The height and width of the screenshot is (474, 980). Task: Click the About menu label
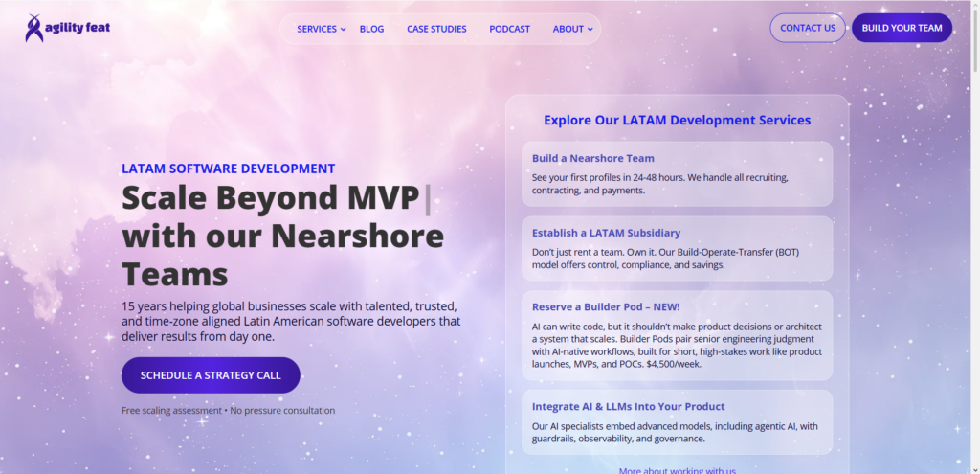[x=568, y=29]
